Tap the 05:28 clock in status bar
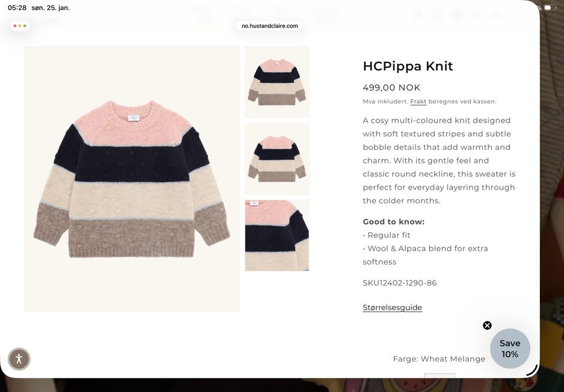Viewport: 564px width, 392px height. (x=17, y=8)
